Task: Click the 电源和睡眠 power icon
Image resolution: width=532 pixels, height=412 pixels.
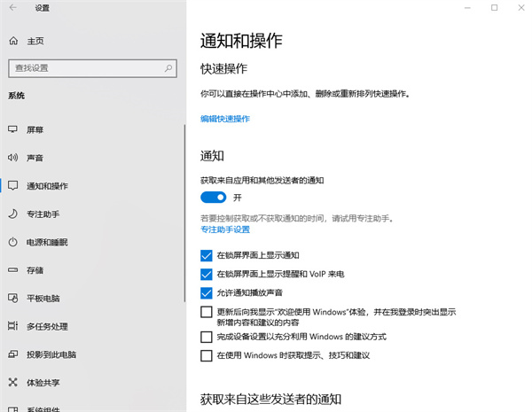Action: coord(13,242)
